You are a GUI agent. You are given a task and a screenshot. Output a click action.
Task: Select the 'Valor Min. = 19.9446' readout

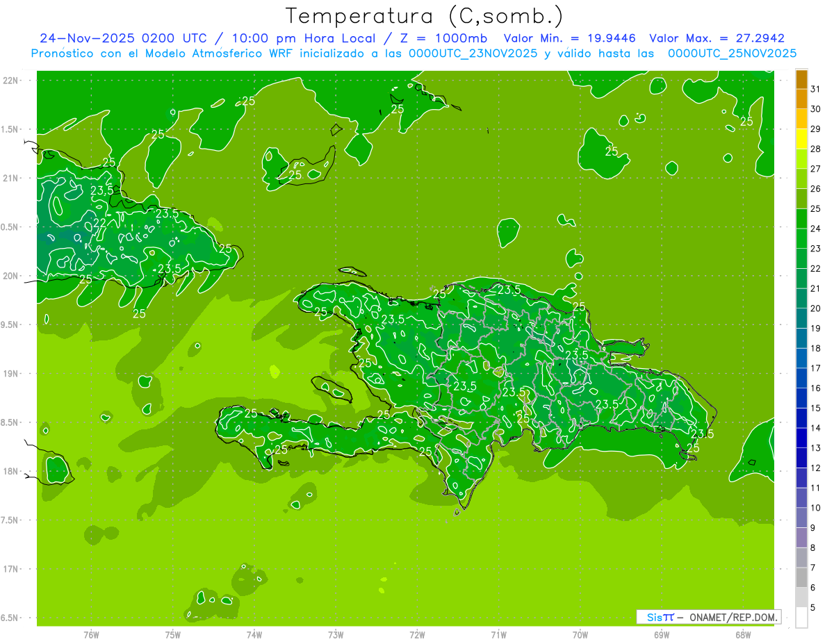tap(570, 38)
